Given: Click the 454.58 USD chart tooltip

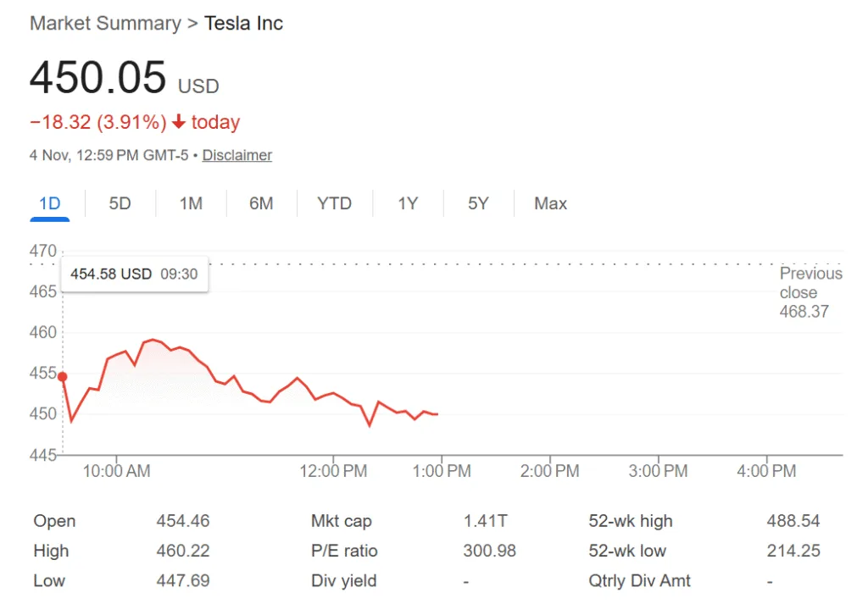Looking at the screenshot, I should tap(135, 274).
